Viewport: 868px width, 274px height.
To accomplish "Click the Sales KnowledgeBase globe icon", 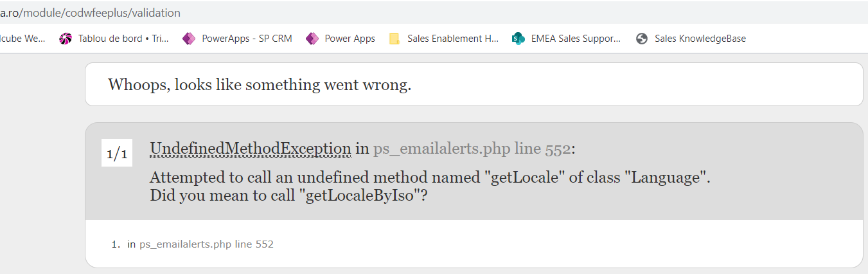I will coord(641,39).
